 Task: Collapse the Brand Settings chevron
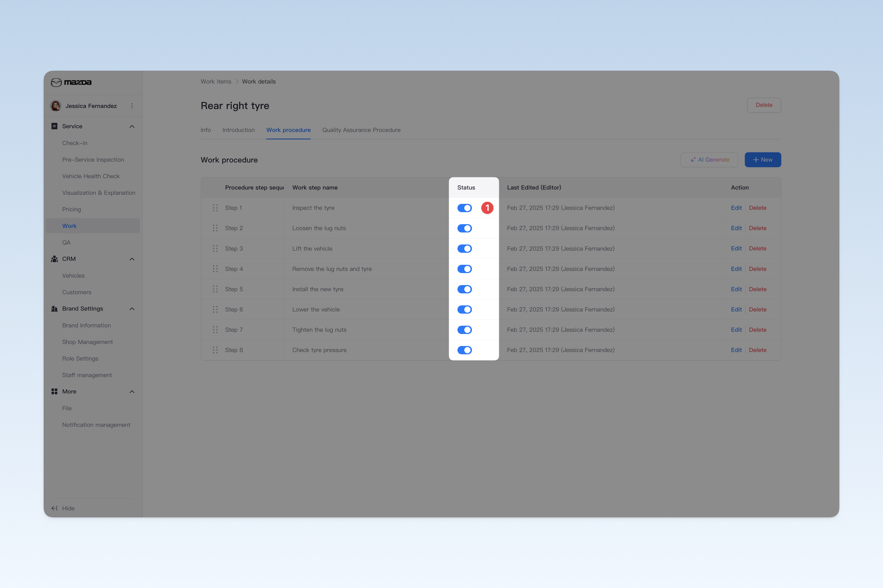pos(132,309)
